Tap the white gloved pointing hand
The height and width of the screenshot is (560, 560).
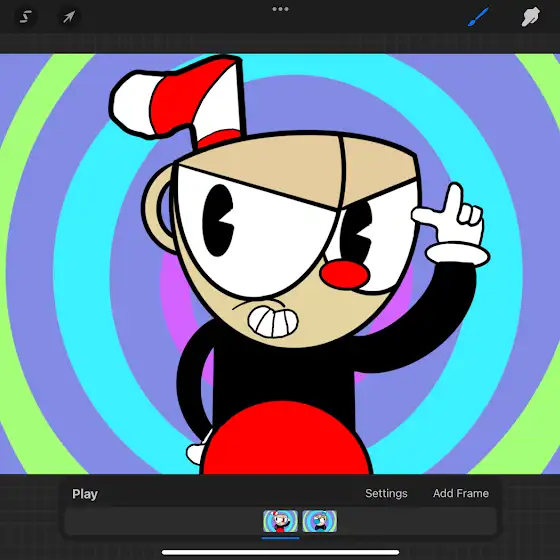[451, 224]
